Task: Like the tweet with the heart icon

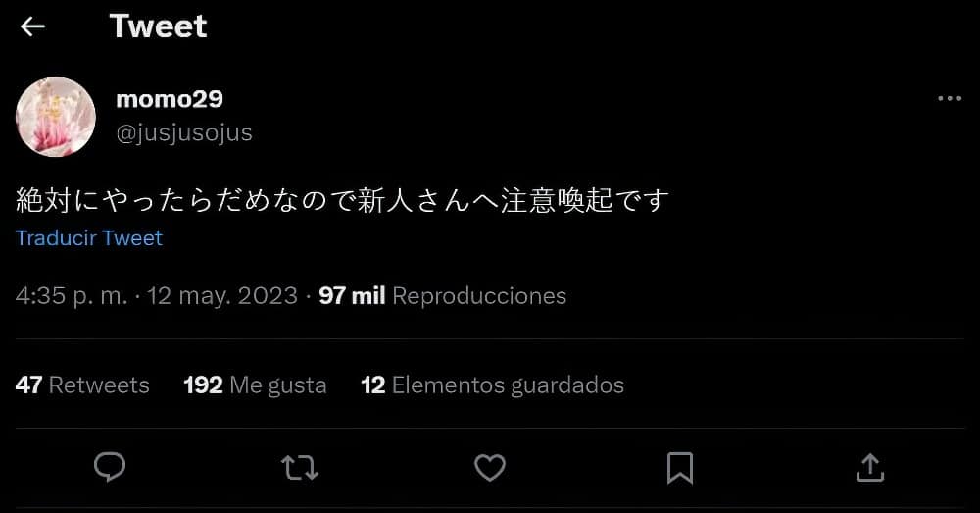Action: pyautogui.click(x=490, y=467)
